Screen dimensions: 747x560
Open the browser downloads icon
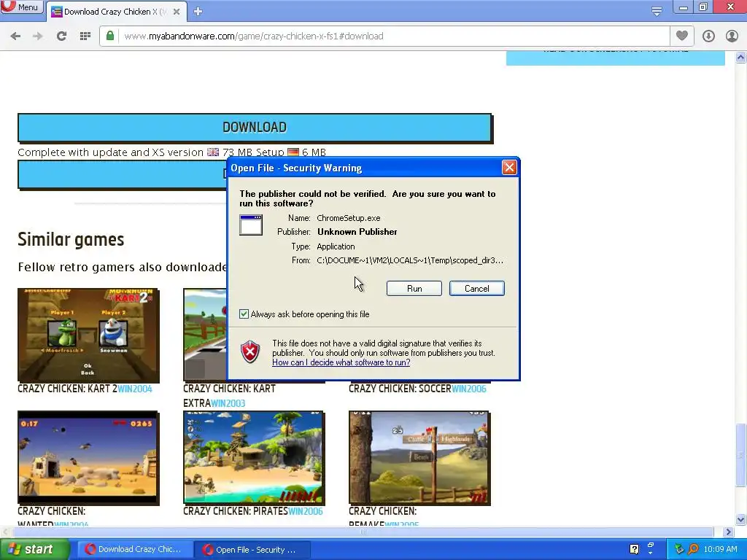tap(708, 36)
